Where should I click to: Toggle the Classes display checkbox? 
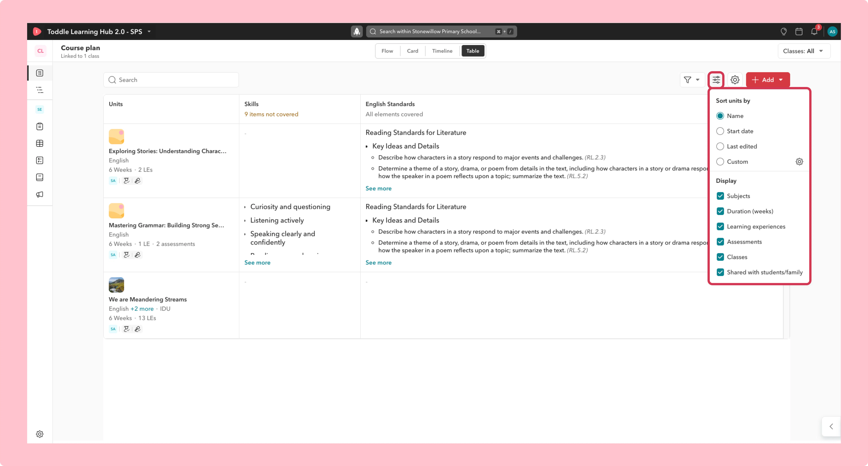720,257
